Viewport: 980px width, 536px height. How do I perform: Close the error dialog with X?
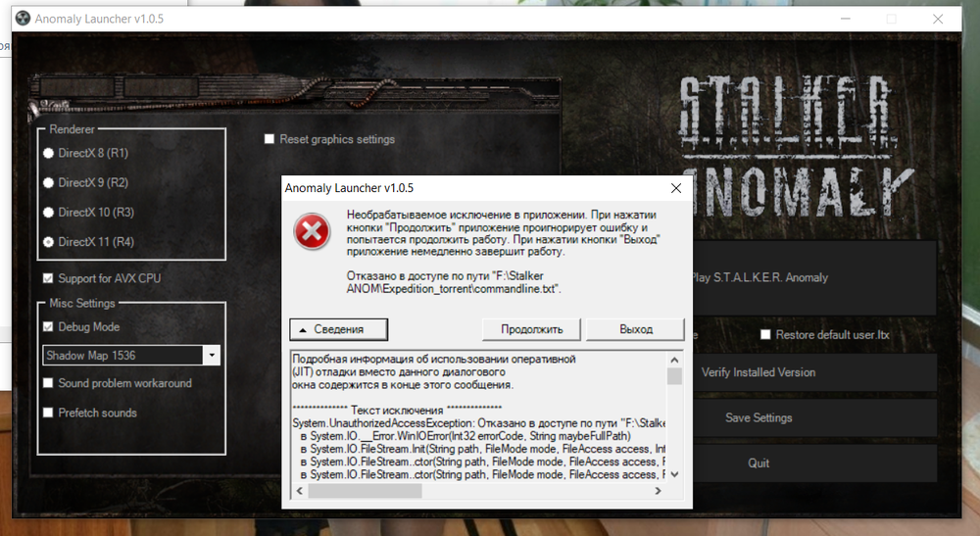point(675,188)
